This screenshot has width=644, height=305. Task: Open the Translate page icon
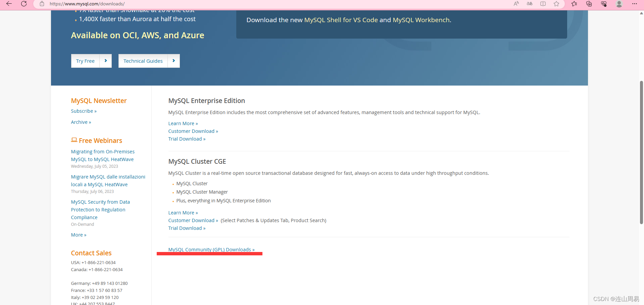[x=530, y=4]
